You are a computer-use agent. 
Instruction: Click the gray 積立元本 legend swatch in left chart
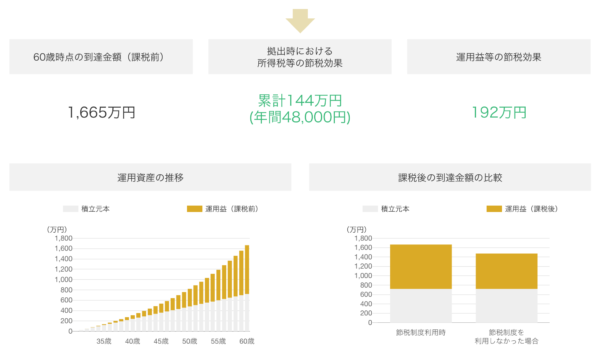pyautogui.click(x=70, y=209)
